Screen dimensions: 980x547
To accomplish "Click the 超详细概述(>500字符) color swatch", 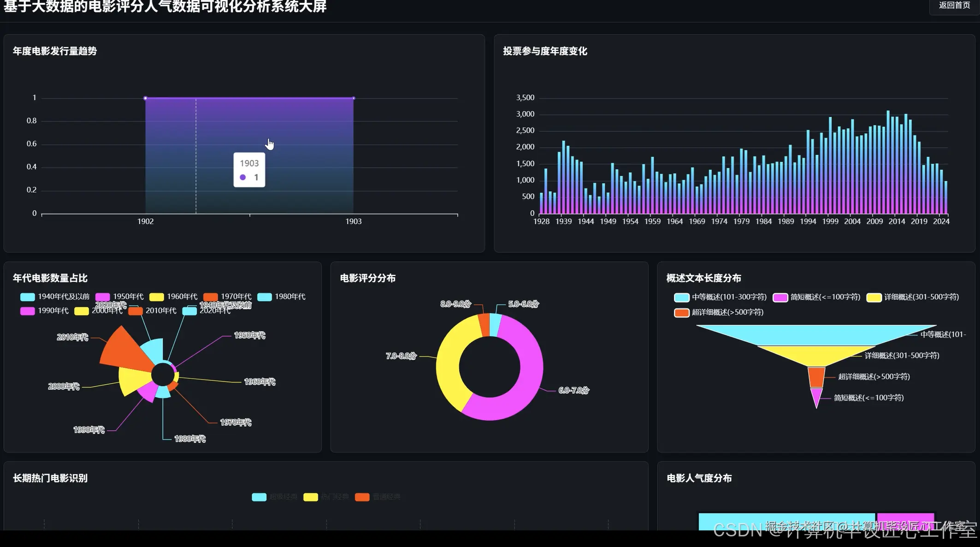I will click(x=681, y=312).
